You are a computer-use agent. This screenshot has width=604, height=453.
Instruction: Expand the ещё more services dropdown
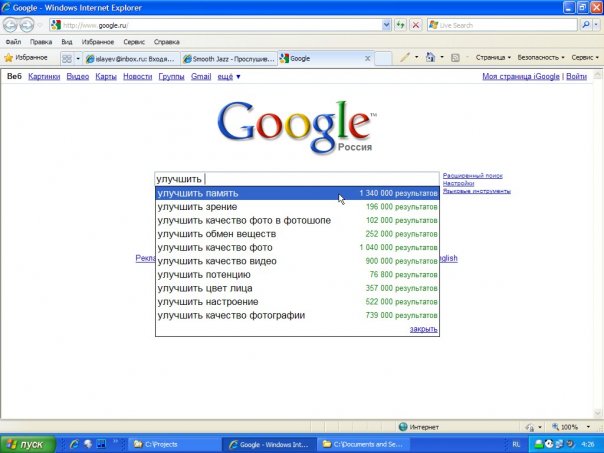tap(229, 76)
